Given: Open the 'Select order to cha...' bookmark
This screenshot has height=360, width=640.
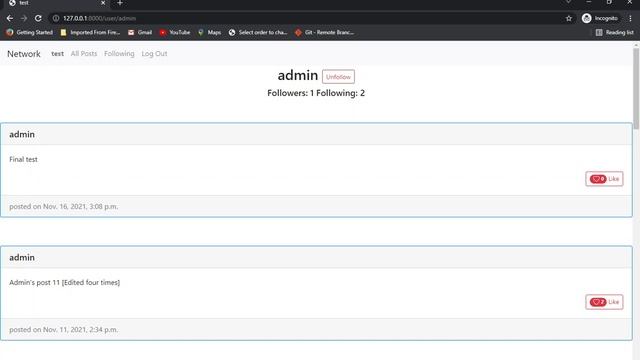Looking at the screenshot, I should [x=258, y=32].
